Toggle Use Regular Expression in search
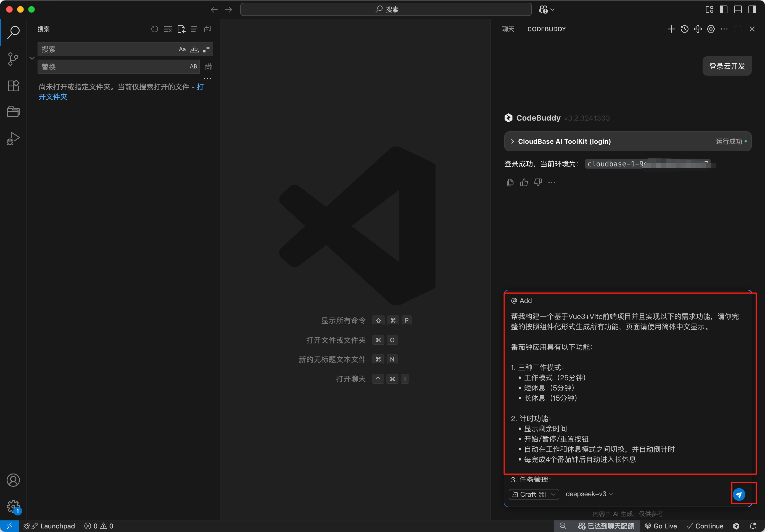The image size is (765, 532). 207,49
